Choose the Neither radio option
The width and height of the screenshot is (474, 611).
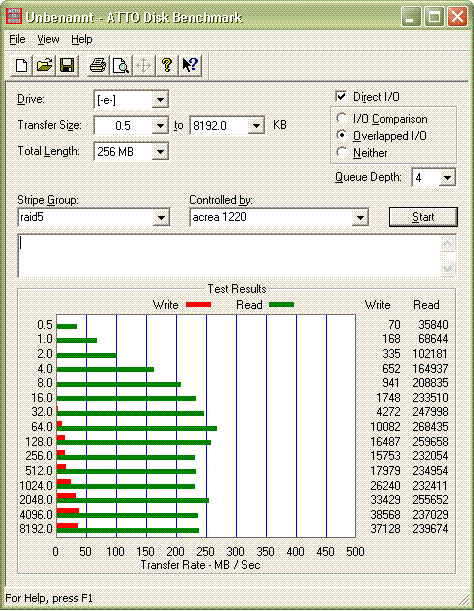(x=341, y=152)
